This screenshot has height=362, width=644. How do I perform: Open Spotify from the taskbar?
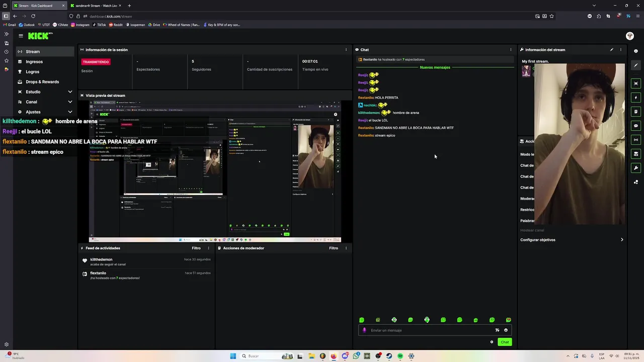pos(400,356)
